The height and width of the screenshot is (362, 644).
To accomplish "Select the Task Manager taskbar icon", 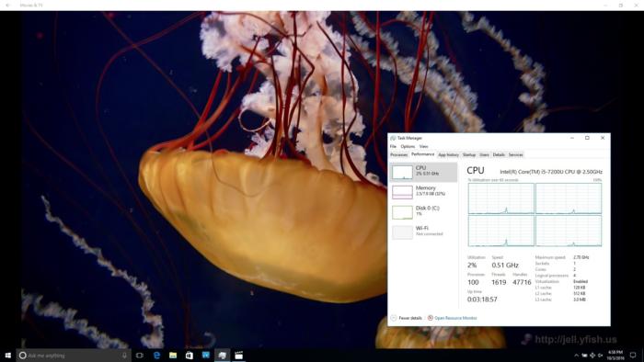I will [x=223, y=356].
